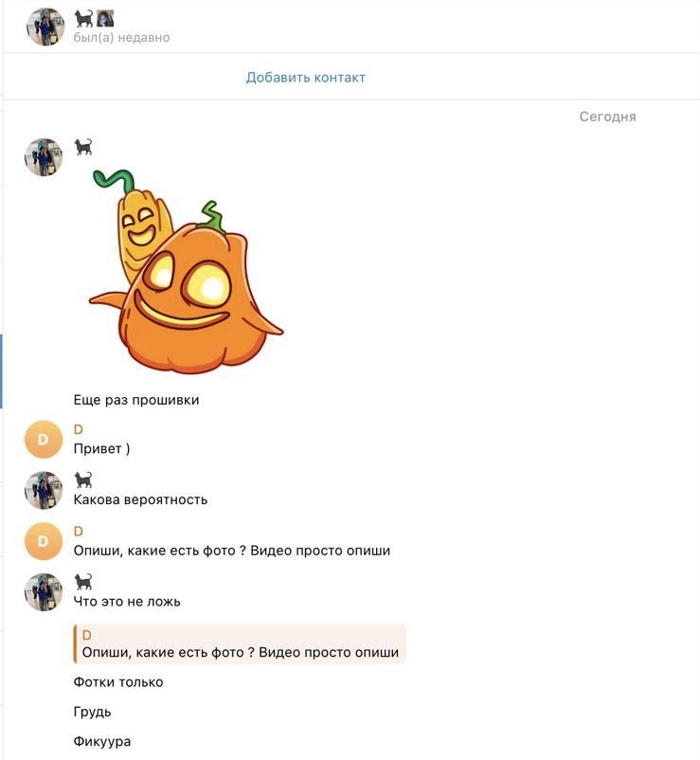Image resolution: width=700 pixels, height=760 pixels.
Task: Open the contact avatar in chat header
Action: click(45, 27)
